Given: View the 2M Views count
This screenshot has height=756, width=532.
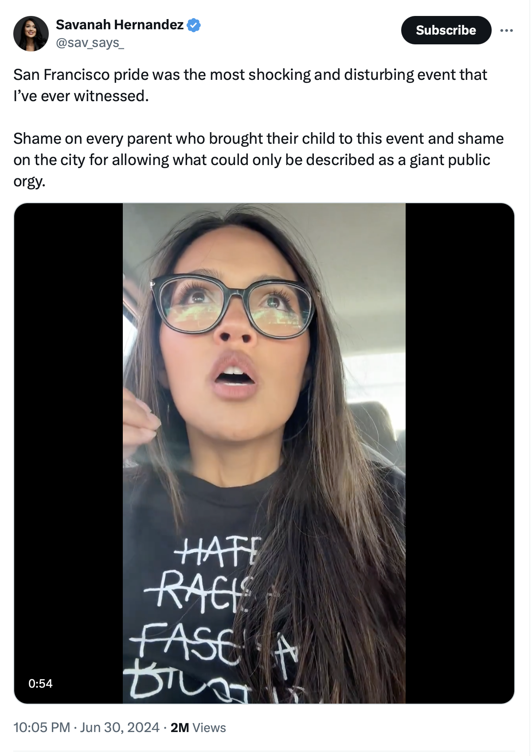Looking at the screenshot, I should point(198,728).
